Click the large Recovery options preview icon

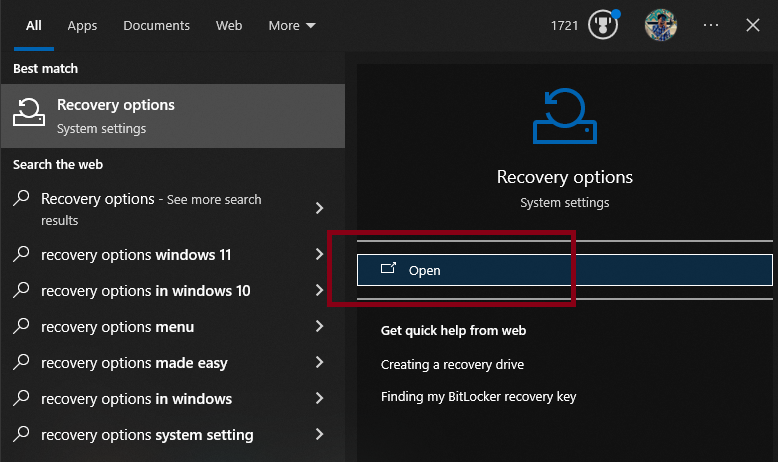click(565, 116)
